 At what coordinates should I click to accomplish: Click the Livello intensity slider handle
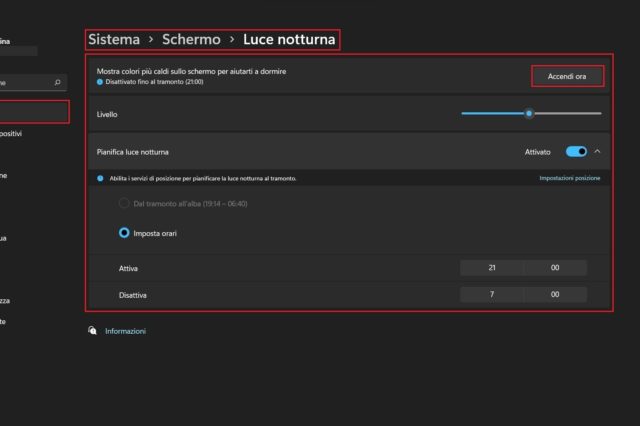click(x=529, y=114)
